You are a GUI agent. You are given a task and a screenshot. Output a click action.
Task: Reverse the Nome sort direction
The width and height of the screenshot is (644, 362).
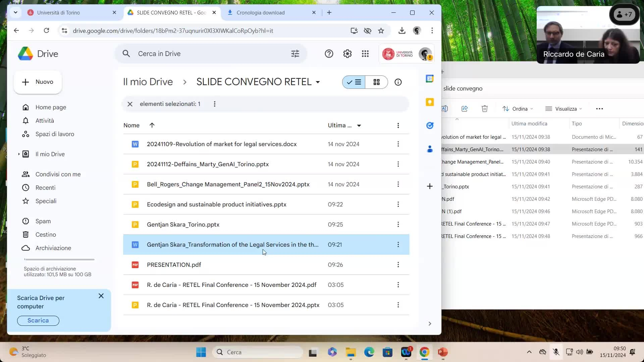[x=152, y=125]
